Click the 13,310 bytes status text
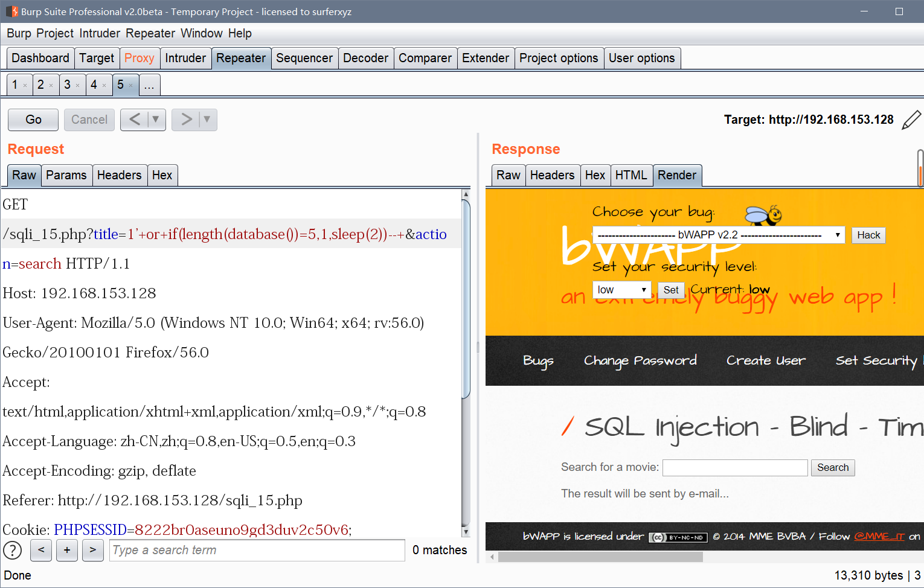The height and width of the screenshot is (588, 924). (x=868, y=575)
